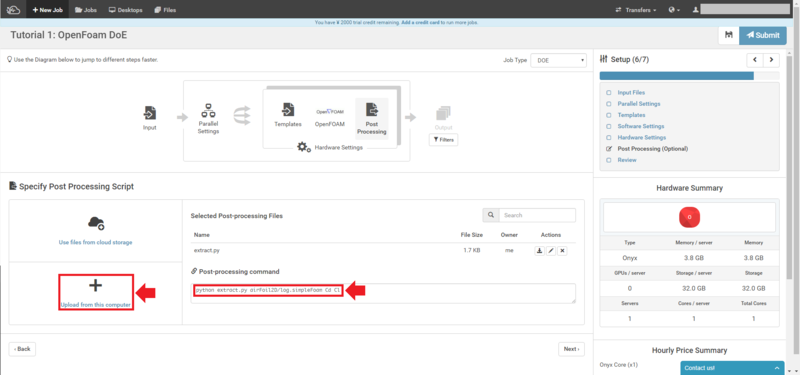Click the search magnifier icon
The height and width of the screenshot is (375, 800).
[491, 215]
